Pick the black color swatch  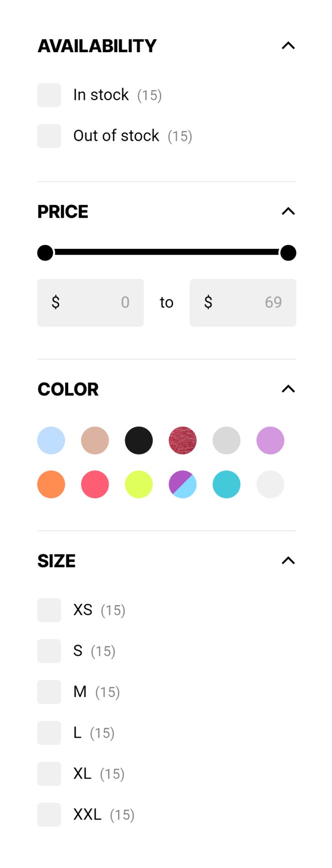tap(139, 440)
